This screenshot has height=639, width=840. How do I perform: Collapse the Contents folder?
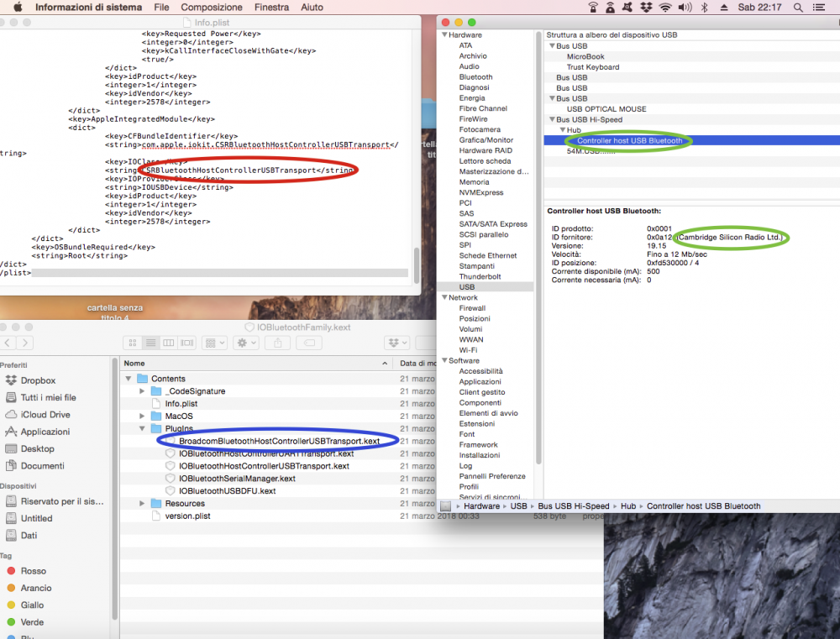tap(128, 379)
